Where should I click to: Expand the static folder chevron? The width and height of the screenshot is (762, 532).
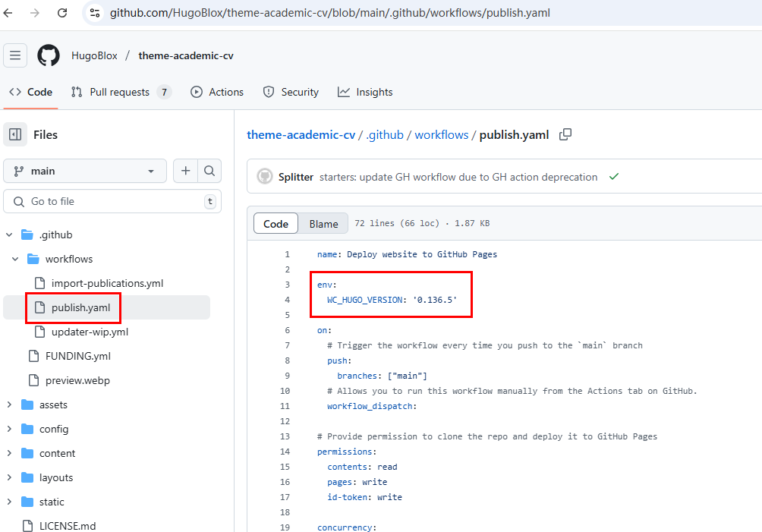point(9,502)
